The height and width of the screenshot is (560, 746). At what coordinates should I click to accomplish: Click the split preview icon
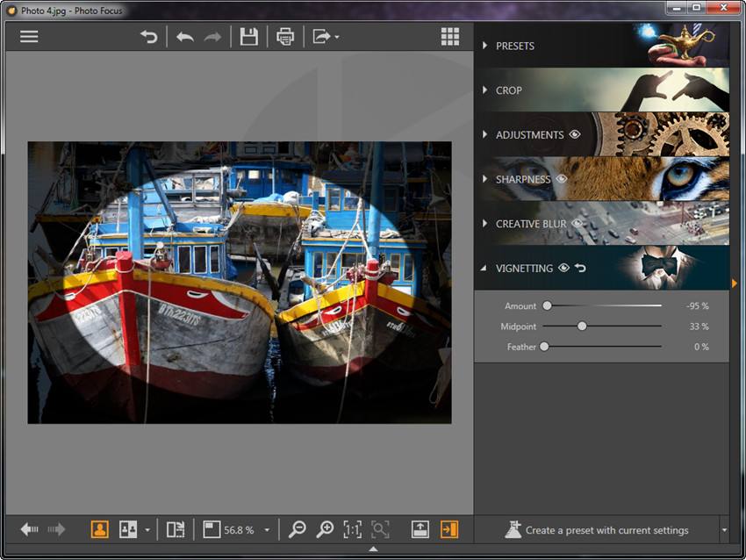tap(176, 529)
